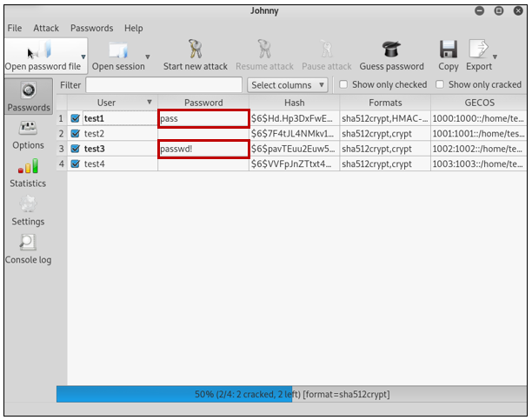Enable Show only cracked

point(439,84)
